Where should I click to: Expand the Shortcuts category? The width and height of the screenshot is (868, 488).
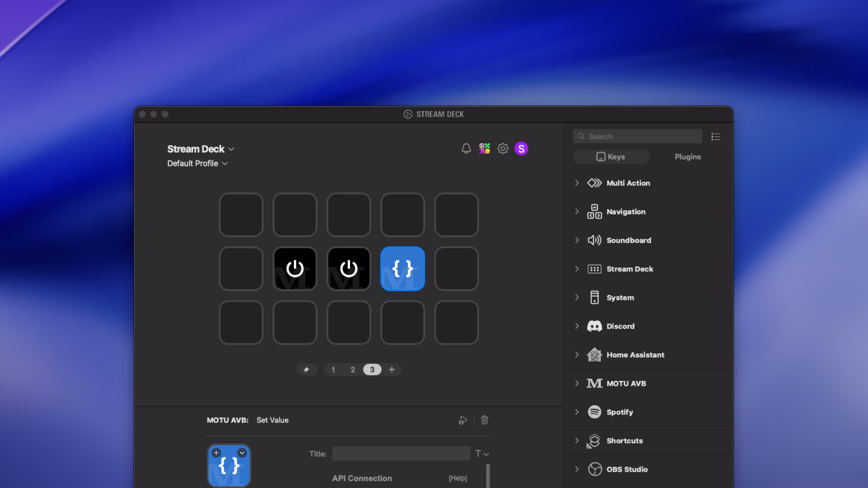click(577, 441)
